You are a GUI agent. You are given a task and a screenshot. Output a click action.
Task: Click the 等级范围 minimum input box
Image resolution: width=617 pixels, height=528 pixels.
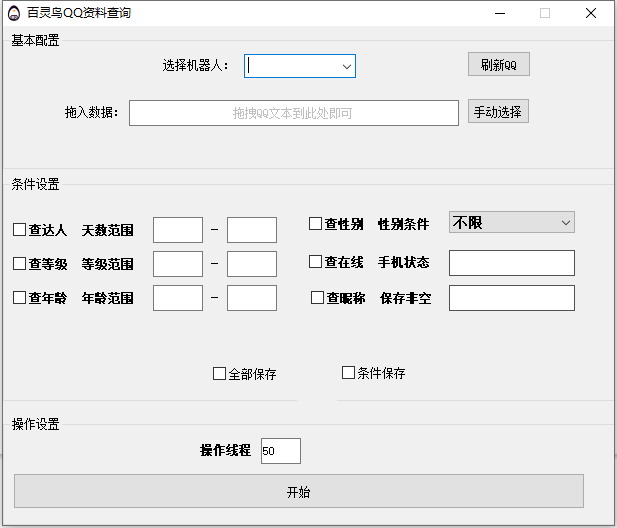(x=178, y=264)
